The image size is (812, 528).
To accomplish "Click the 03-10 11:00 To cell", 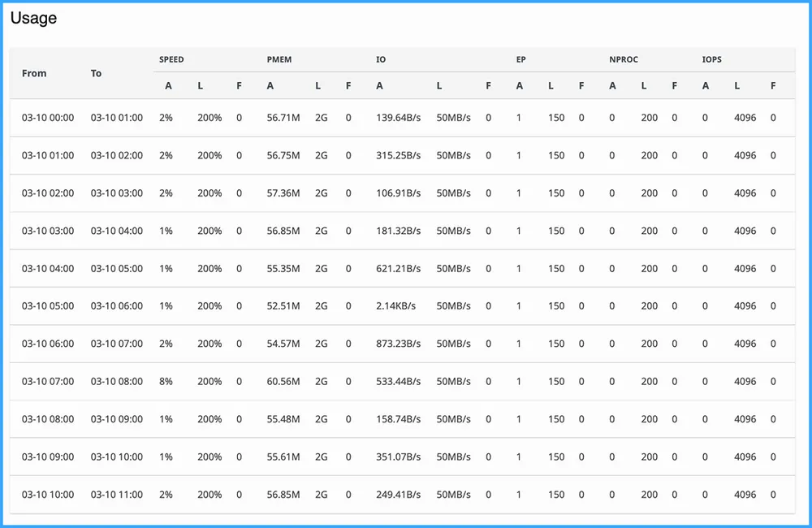I will [x=116, y=495].
